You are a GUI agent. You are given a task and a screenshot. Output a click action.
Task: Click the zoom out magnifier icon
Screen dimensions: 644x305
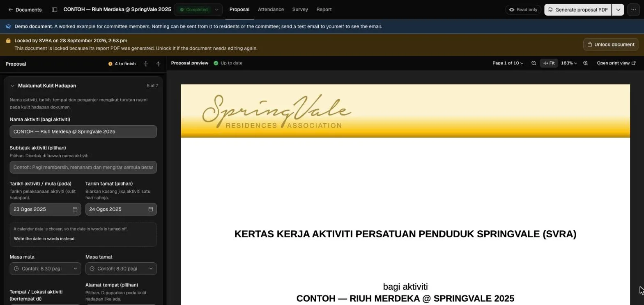coord(534,63)
